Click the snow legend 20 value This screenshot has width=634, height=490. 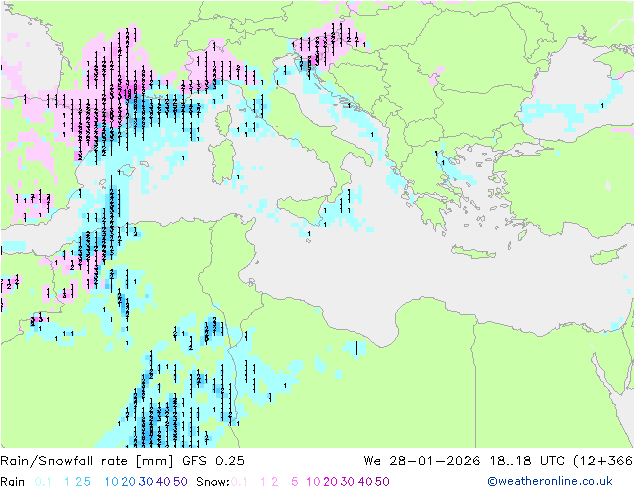click(330, 482)
